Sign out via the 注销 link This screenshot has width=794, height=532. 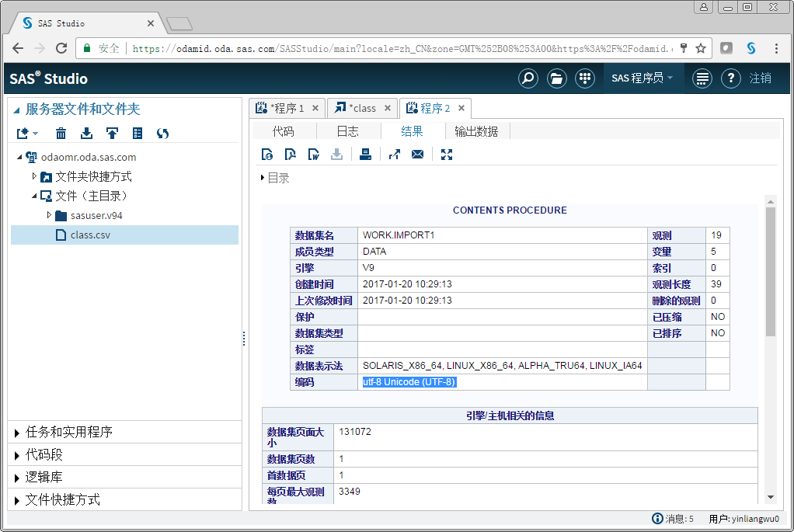point(762,78)
